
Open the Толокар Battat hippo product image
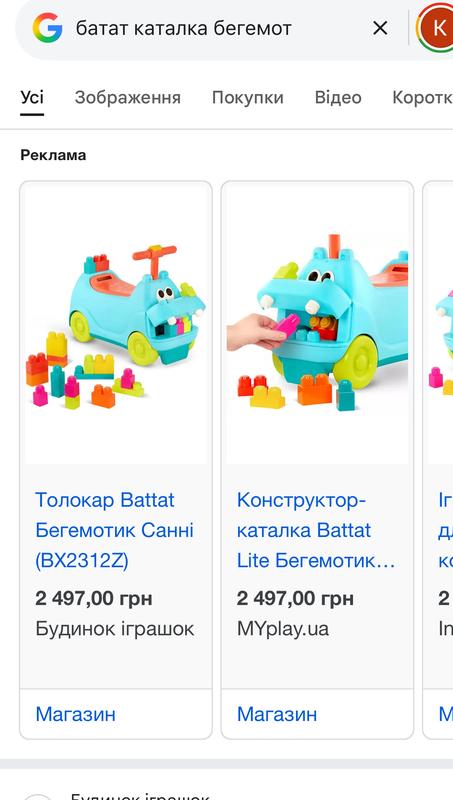tap(116, 323)
